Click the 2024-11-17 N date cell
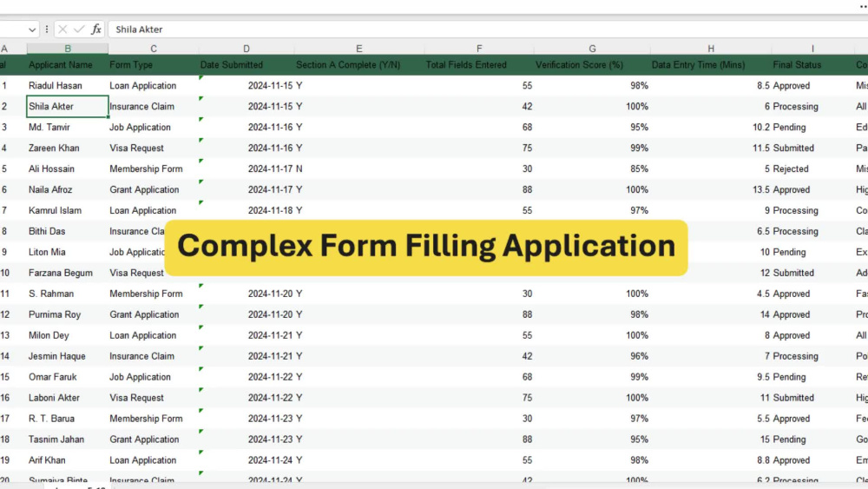This screenshot has height=489, width=868. 247,169
